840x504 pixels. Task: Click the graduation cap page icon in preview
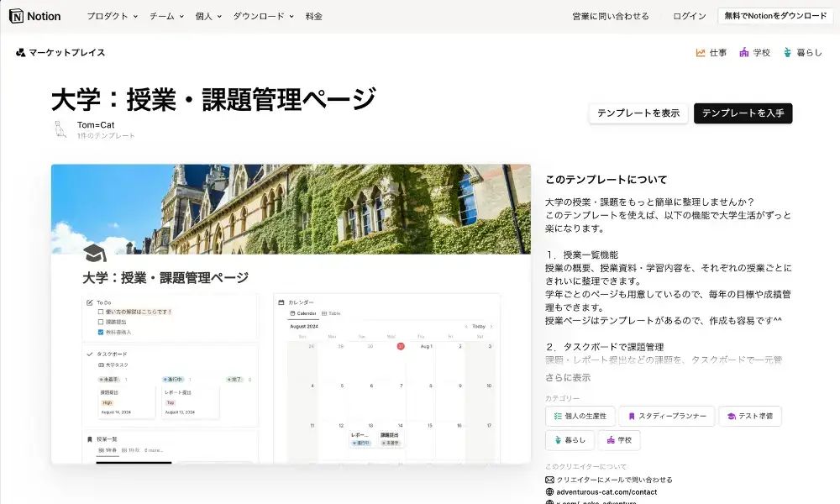point(95,254)
